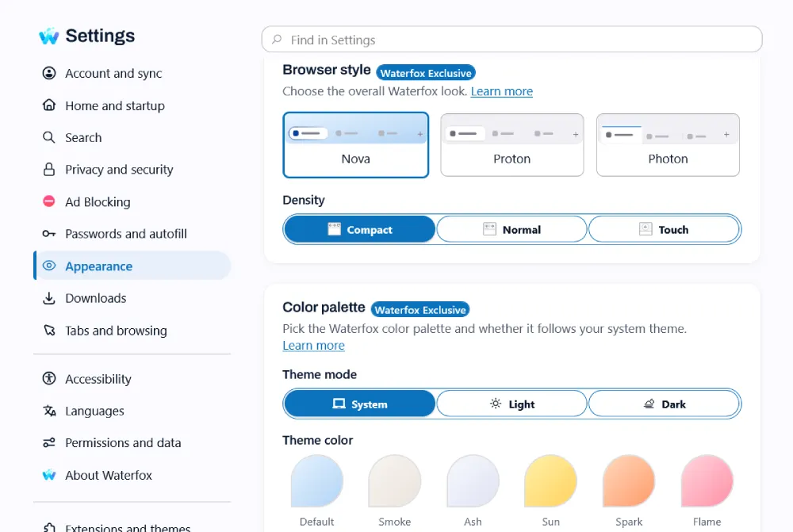
Task: Click the Permissions and data sliders icon
Action: pyautogui.click(x=49, y=443)
